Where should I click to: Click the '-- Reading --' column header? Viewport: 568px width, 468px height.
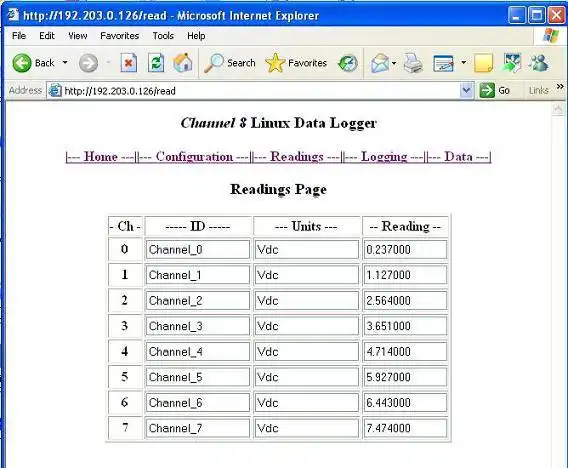click(405, 226)
